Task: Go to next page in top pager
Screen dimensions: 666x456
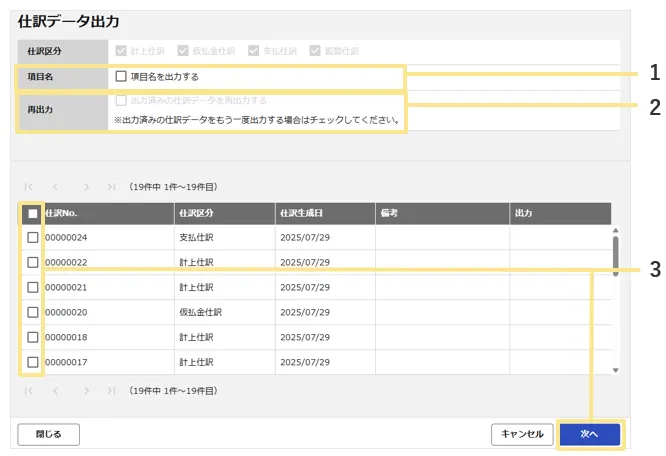Action: 87,187
